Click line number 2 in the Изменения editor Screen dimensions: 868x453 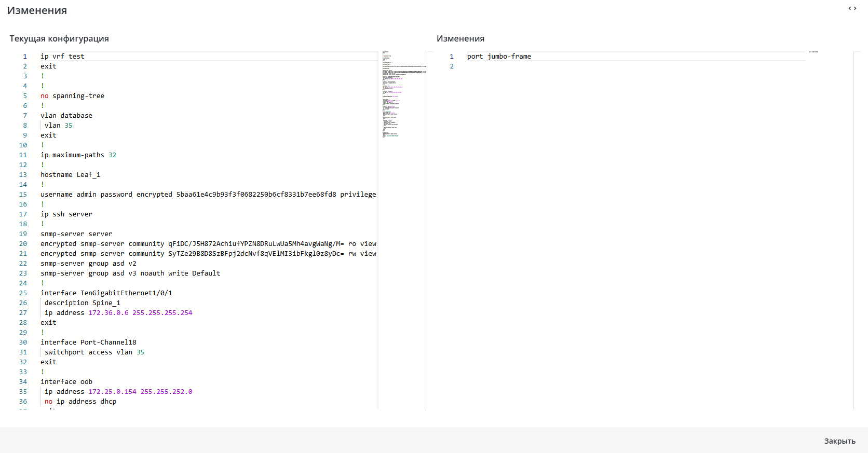point(452,66)
